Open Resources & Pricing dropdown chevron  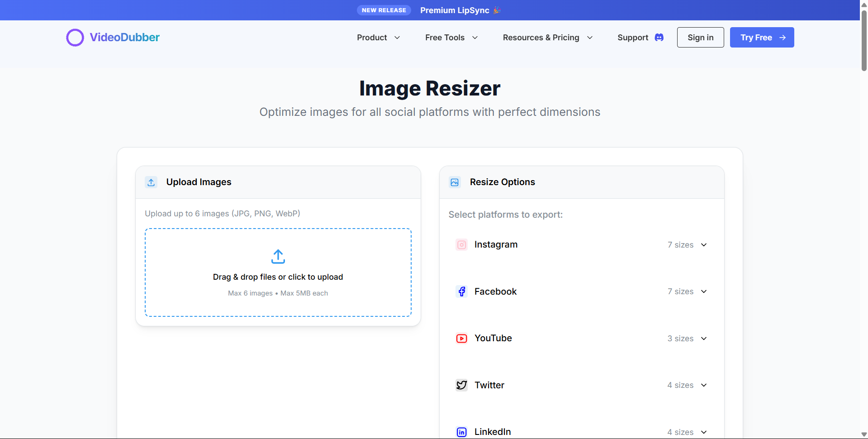(x=590, y=38)
